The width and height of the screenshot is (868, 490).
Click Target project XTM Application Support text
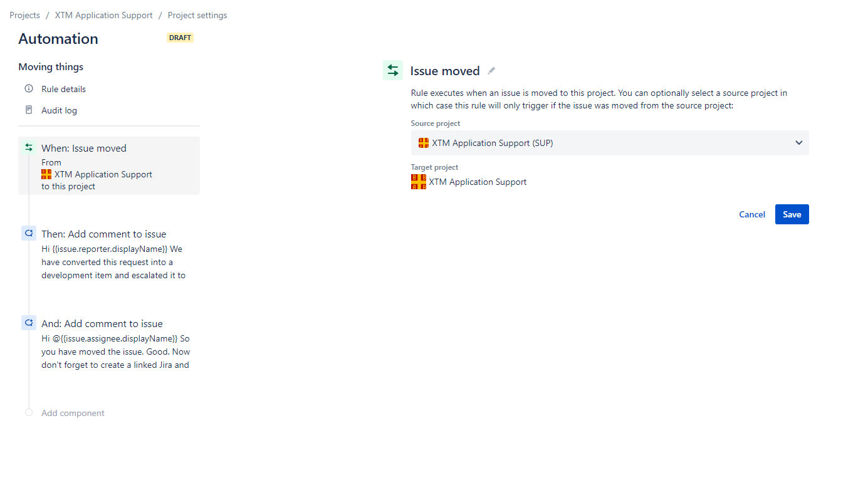pyautogui.click(x=478, y=182)
